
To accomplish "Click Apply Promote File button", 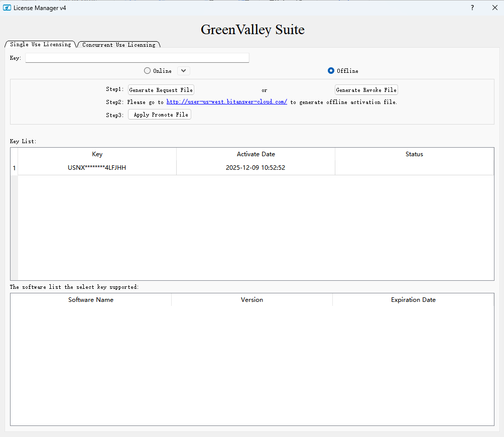I will 160,115.
